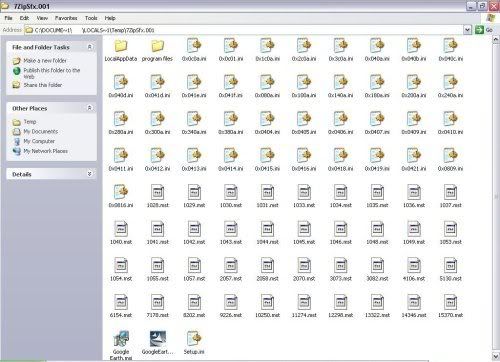Click Share this folder link
Screen dimensions: 500x362
click(43, 85)
